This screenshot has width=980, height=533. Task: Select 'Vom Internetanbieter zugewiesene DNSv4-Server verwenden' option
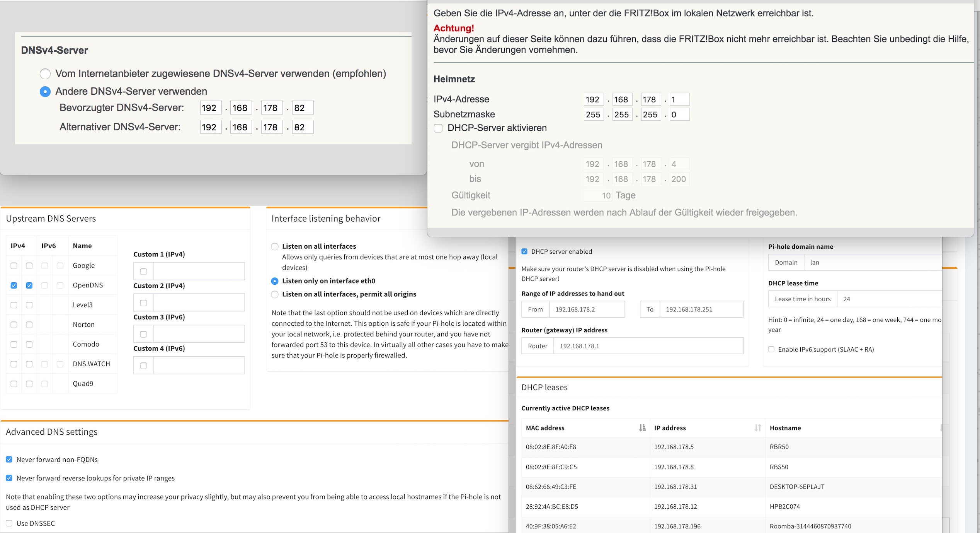[x=45, y=73]
